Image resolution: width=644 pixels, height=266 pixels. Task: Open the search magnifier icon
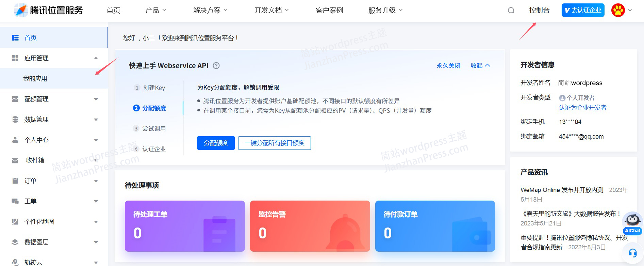coord(511,11)
